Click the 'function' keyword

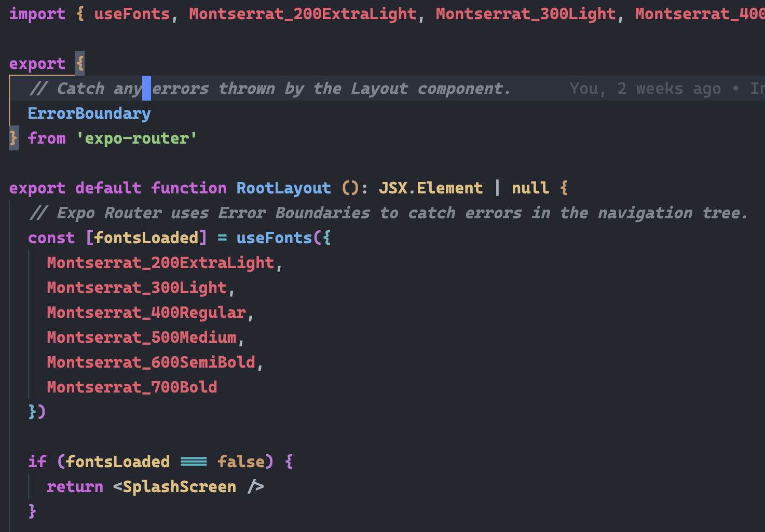189,188
